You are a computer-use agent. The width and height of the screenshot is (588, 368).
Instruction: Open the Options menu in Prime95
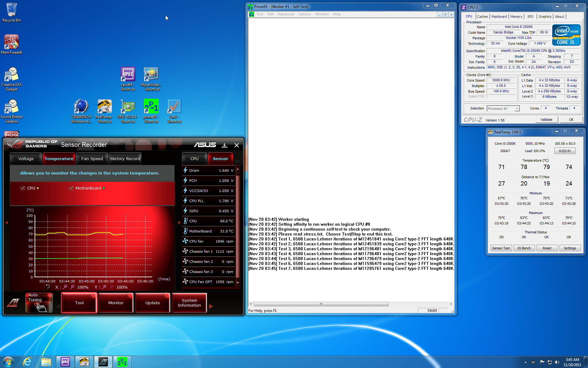[305, 14]
